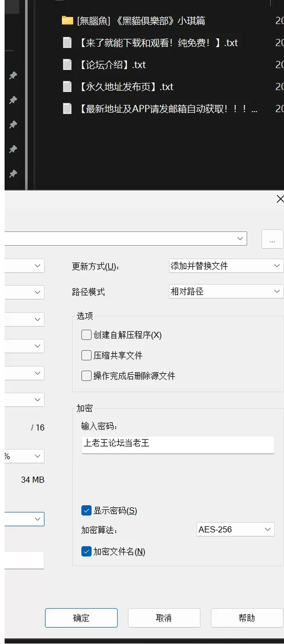This screenshot has width=284, height=644.
Task: Cancel the dialog with 取消
Action: [x=164, y=618]
